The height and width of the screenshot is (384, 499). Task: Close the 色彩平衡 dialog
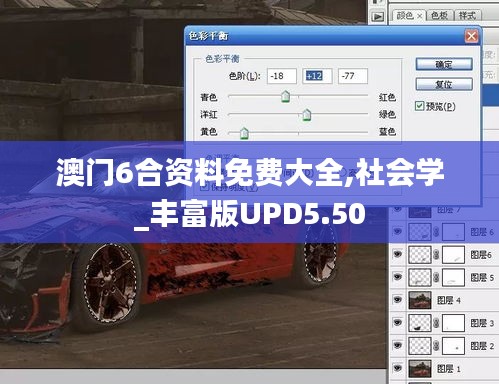coord(471,36)
